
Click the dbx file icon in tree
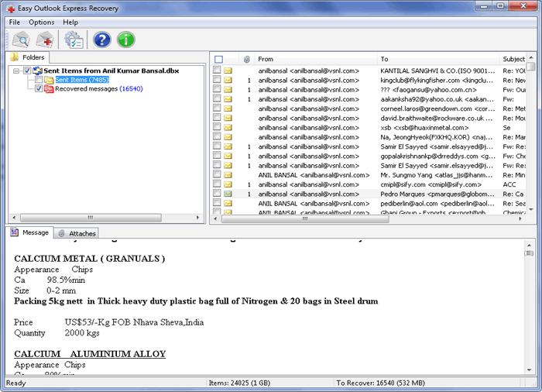click(x=37, y=71)
